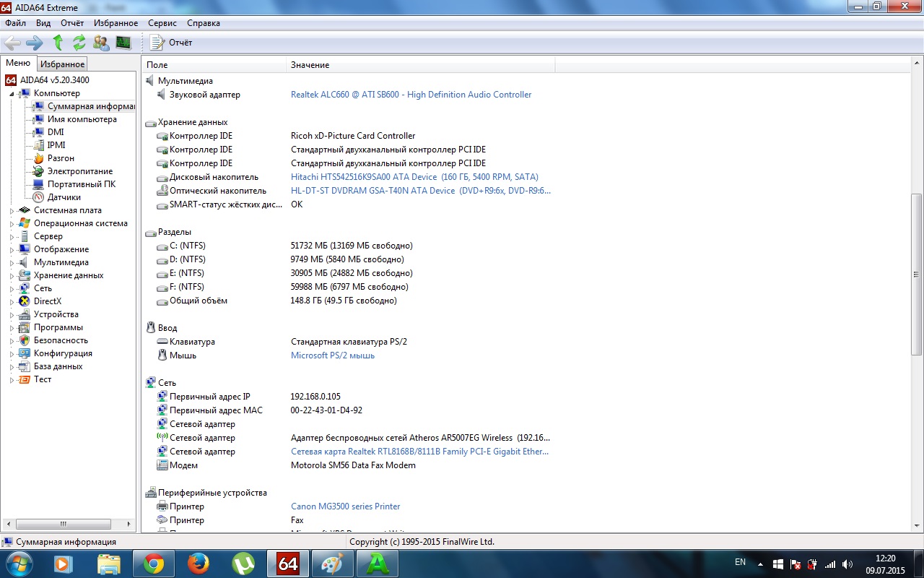Screen dimensions: 924x578
Task: Click the green monitor icon in the toolbar
Action: coord(123,43)
